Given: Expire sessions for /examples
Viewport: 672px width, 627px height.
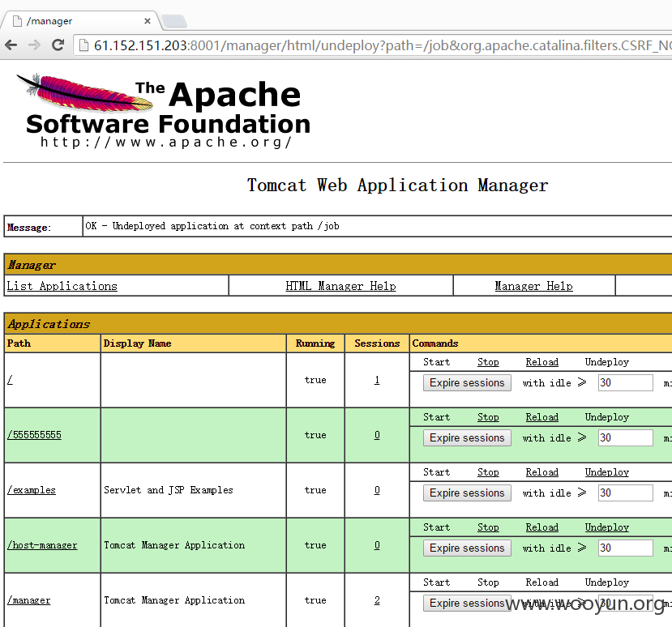Looking at the screenshot, I should click(467, 493).
